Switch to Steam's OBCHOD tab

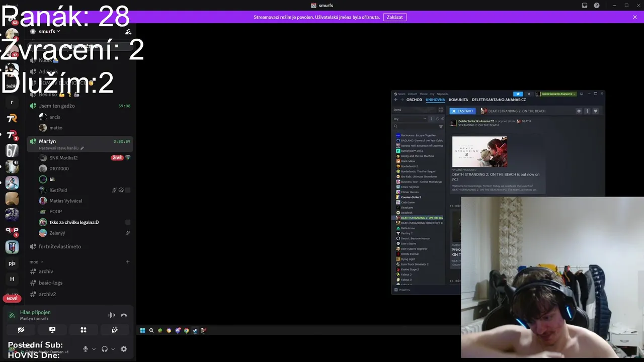[414, 100]
